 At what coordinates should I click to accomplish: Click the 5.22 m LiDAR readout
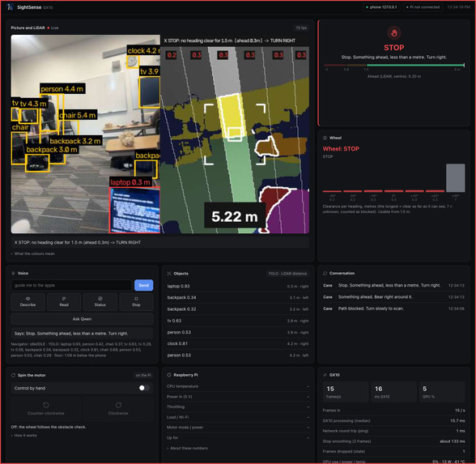pos(235,216)
